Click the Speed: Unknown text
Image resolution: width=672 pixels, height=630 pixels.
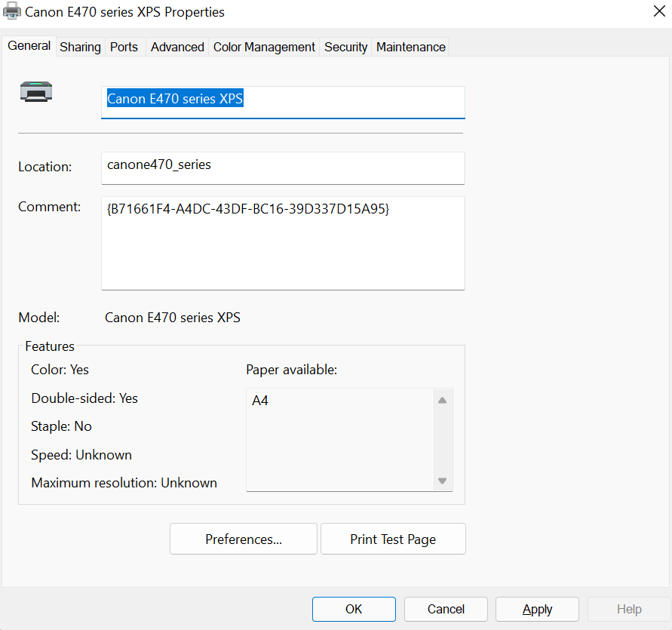81,455
